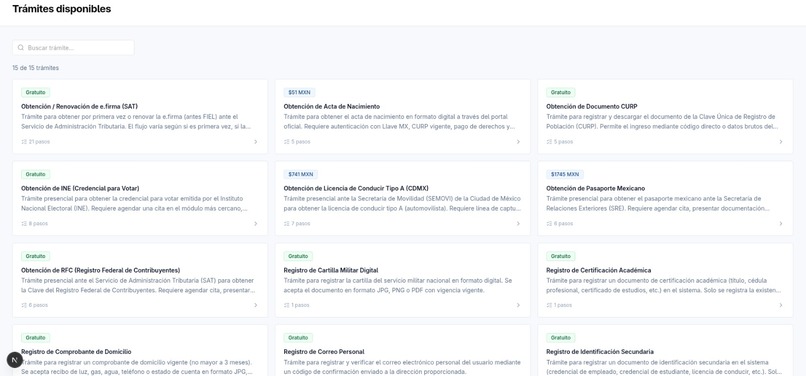Screen dimensions: 806x376
Task: Click steps icon on Certificación Académica card
Action: pyautogui.click(x=549, y=305)
